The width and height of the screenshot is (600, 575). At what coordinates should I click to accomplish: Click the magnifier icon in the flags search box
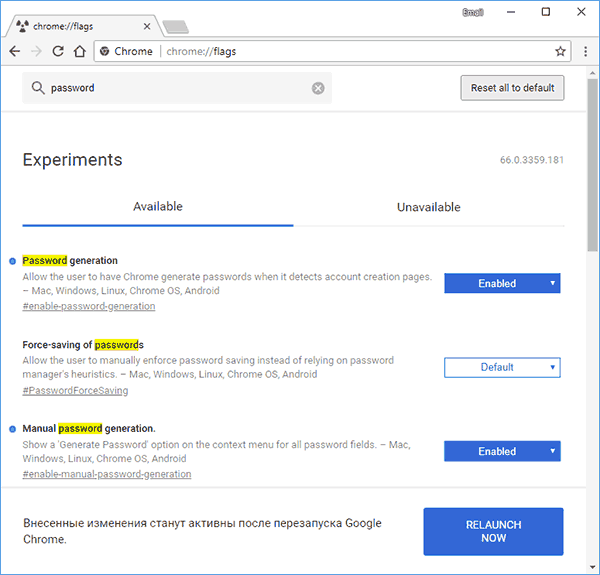pyautogui.click(x=38, y=88)
